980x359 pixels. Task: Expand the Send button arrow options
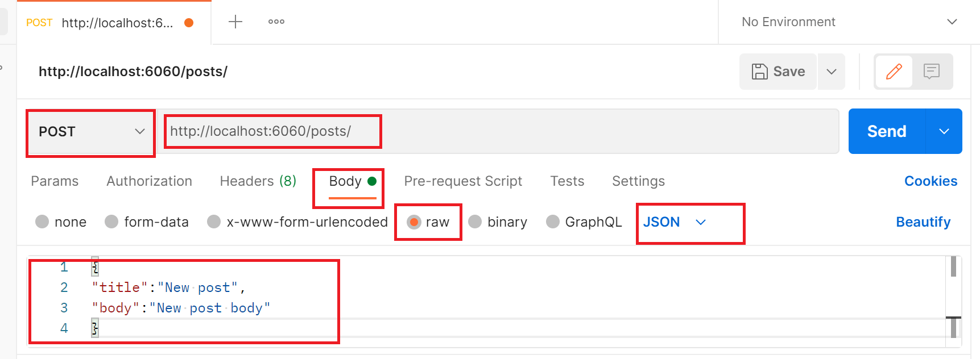pyautogui.click(x=944, y=131)
